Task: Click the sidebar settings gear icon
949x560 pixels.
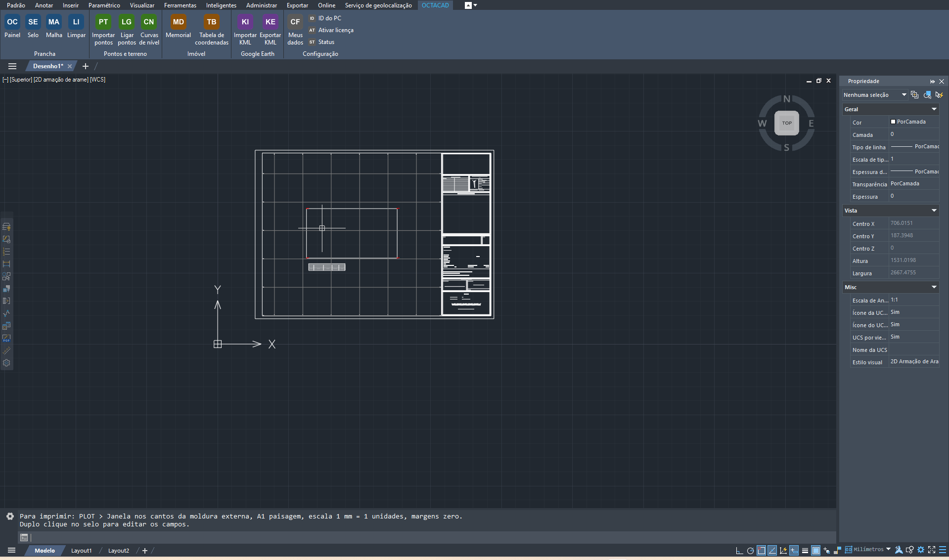Action: pyautogui.click(x=6, y=363)
